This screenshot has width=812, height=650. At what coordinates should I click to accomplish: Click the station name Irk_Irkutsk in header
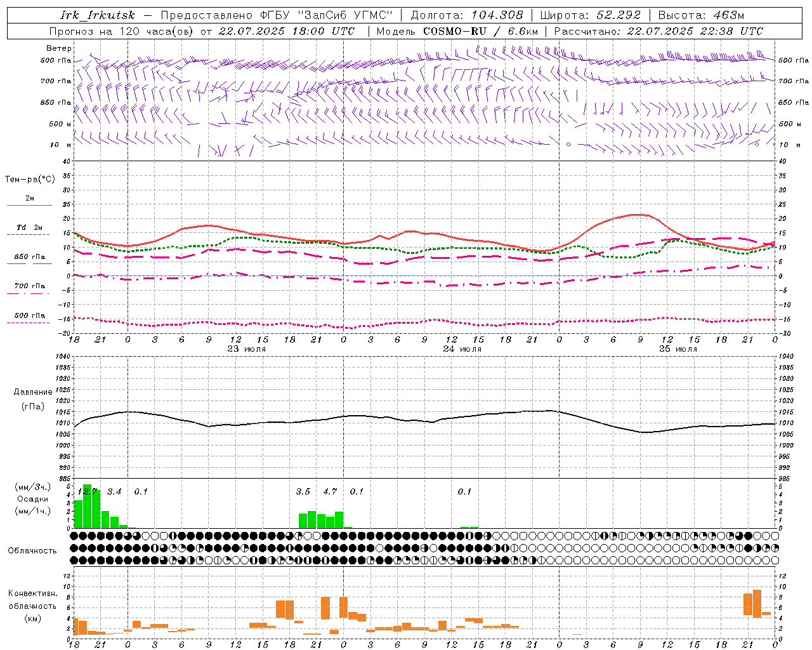click(97, 15)
